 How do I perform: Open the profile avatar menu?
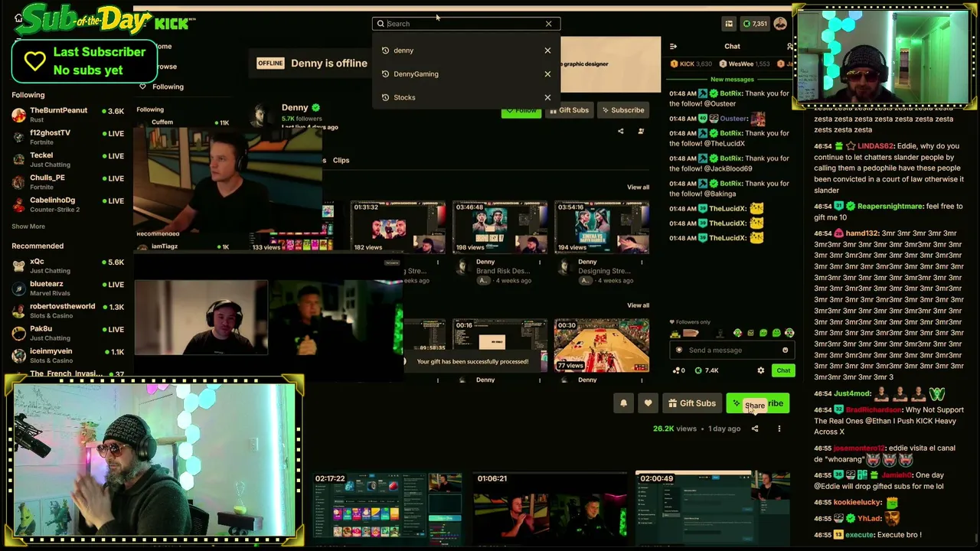point(780,24)
